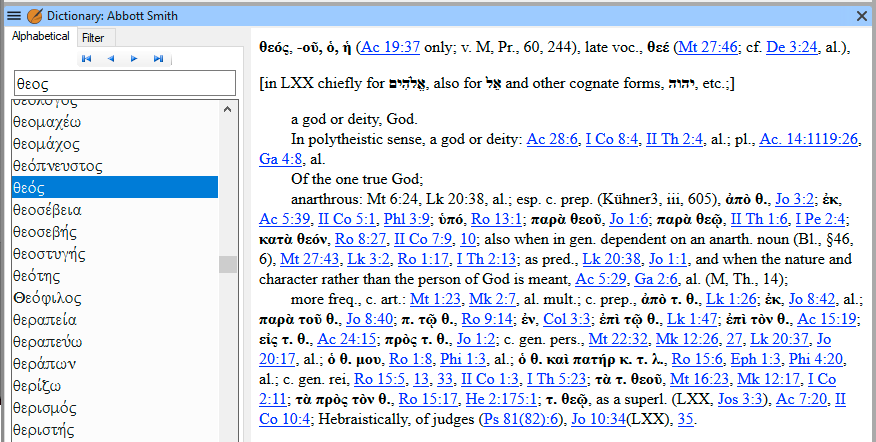Switch to the Alphabetical tab
This screenshot has width=876, height=442.
41,36
